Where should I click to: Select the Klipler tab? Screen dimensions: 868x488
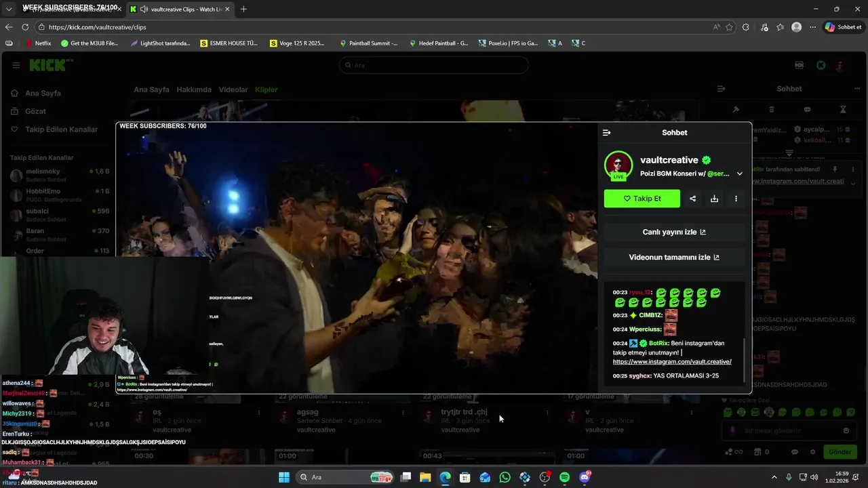coord(267,89)
